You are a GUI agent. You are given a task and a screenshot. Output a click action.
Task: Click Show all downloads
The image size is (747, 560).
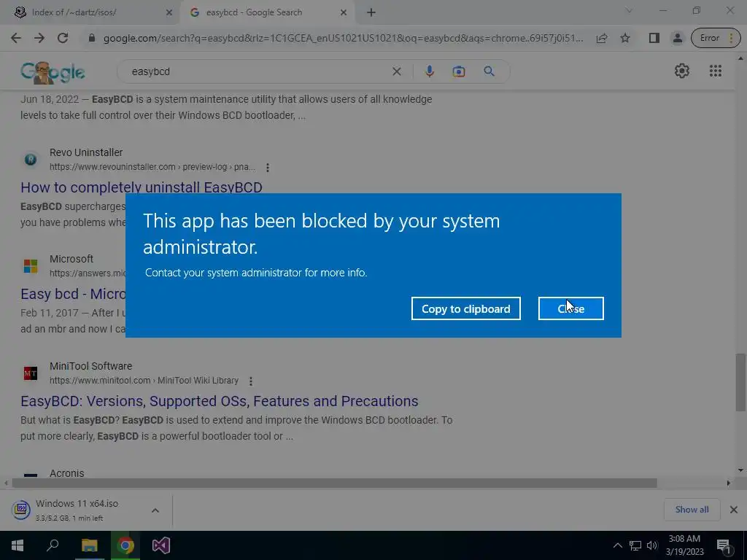[x=692, y=510]
